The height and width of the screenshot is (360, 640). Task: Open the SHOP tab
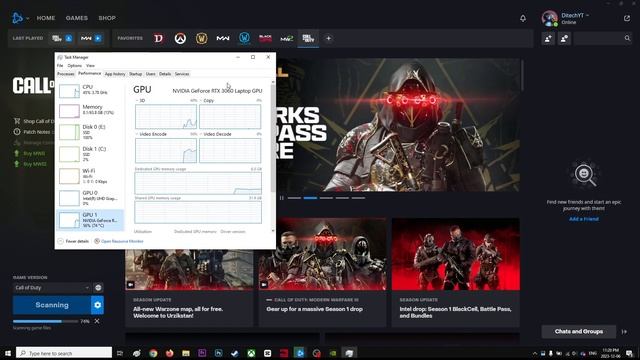pos(107,18)
